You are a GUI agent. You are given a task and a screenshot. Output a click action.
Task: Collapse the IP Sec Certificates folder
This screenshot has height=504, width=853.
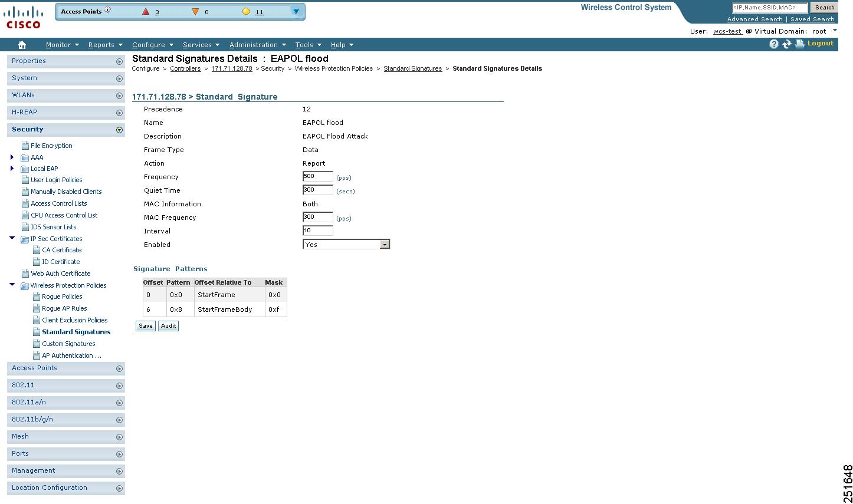click(x=12, y=239)
